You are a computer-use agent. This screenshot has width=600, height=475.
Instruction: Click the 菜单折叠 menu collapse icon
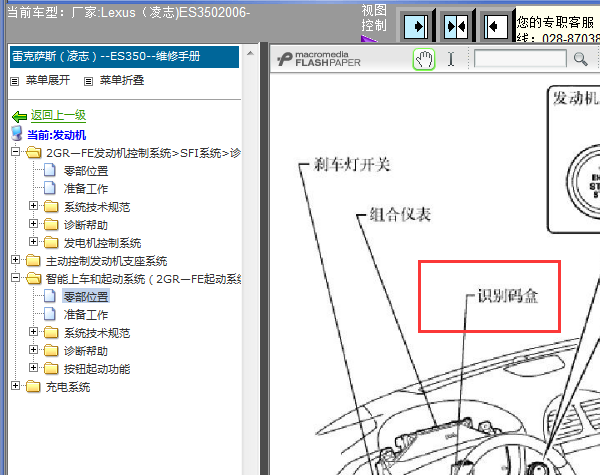tap(88, 81)
